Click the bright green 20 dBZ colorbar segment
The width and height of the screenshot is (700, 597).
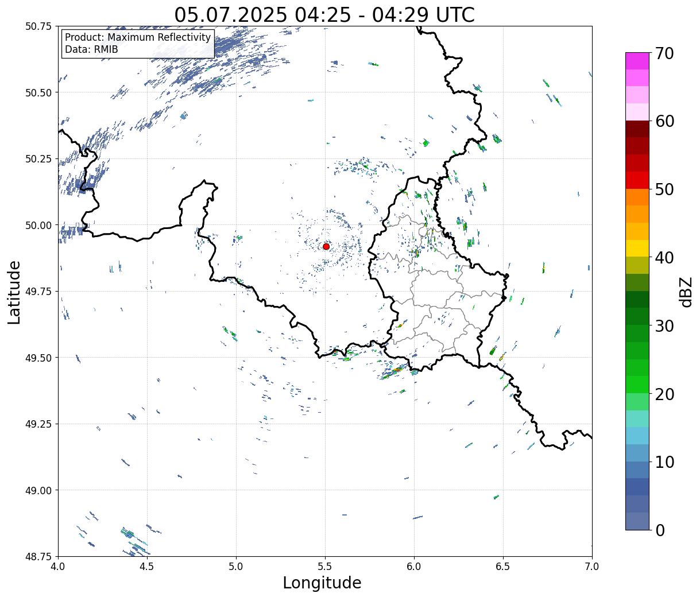coord(637,385)
